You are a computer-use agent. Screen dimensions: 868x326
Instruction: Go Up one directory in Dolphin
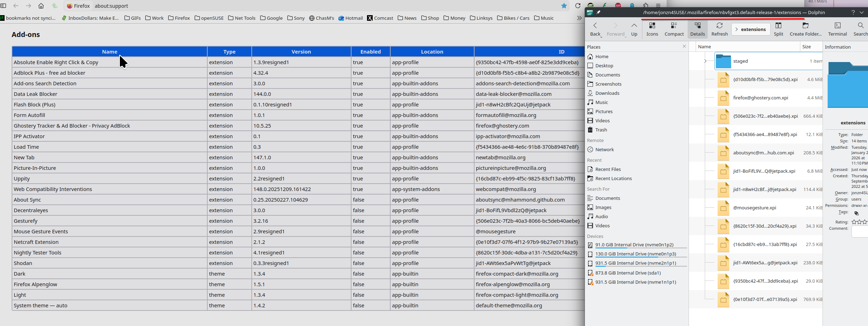click(x=634, y=29)
